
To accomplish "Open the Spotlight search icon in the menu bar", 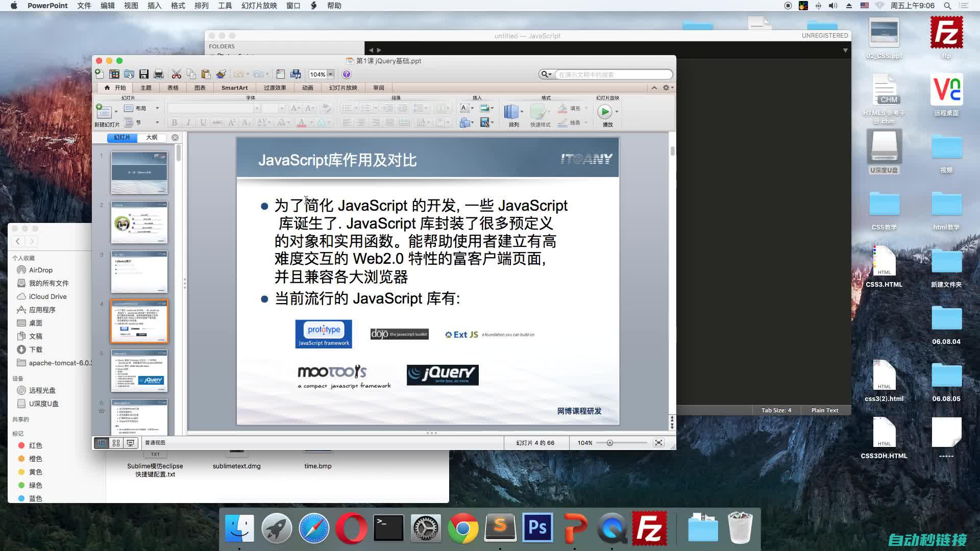I will pyautogui.click(x=947, y=6).
